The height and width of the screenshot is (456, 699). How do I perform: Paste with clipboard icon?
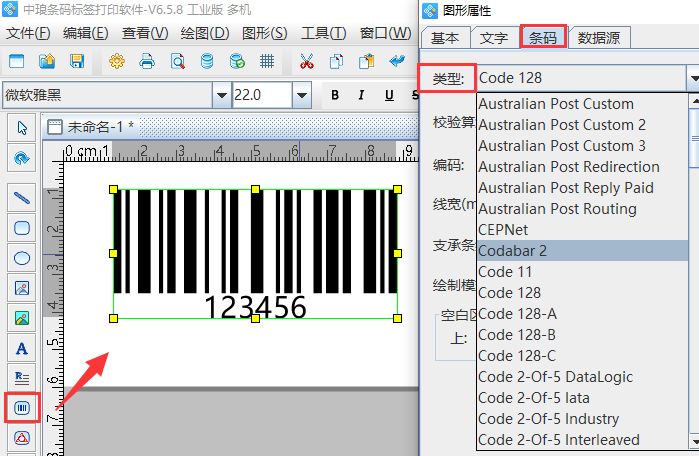pos(366,61)
